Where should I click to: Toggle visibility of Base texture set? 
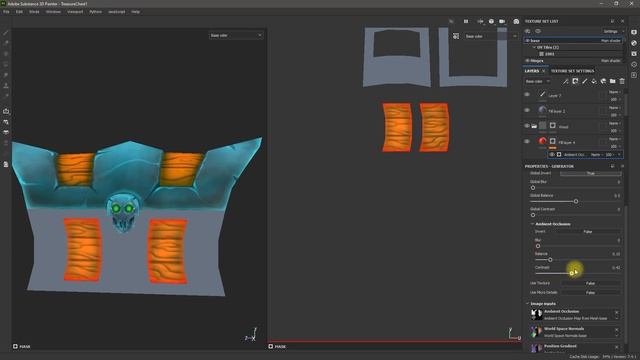[x=527, y=41]
